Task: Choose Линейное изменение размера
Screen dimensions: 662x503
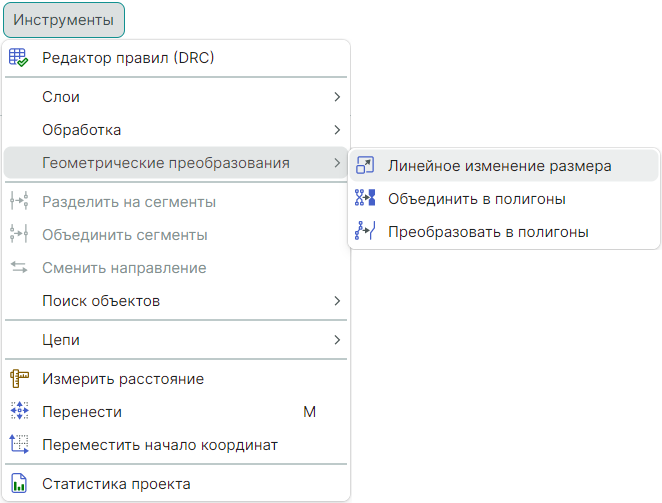Action: pos(499,166)
